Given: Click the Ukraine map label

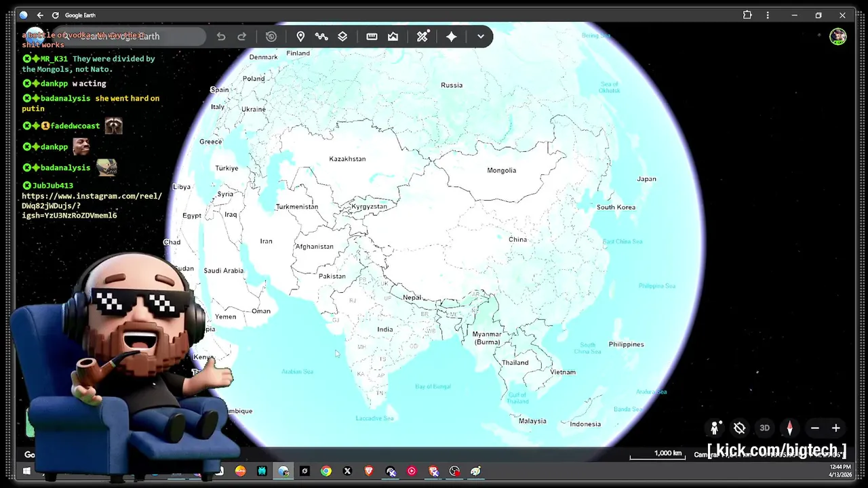Looking at the screenshot, I should (254, 110).
